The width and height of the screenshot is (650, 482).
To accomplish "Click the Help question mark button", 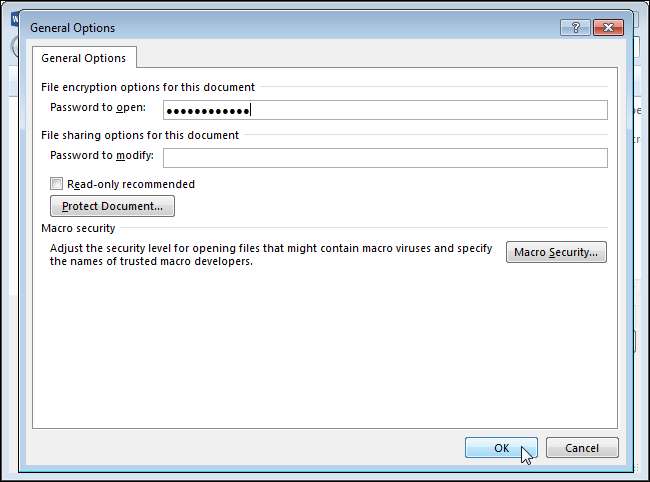I will coord(575,27).
